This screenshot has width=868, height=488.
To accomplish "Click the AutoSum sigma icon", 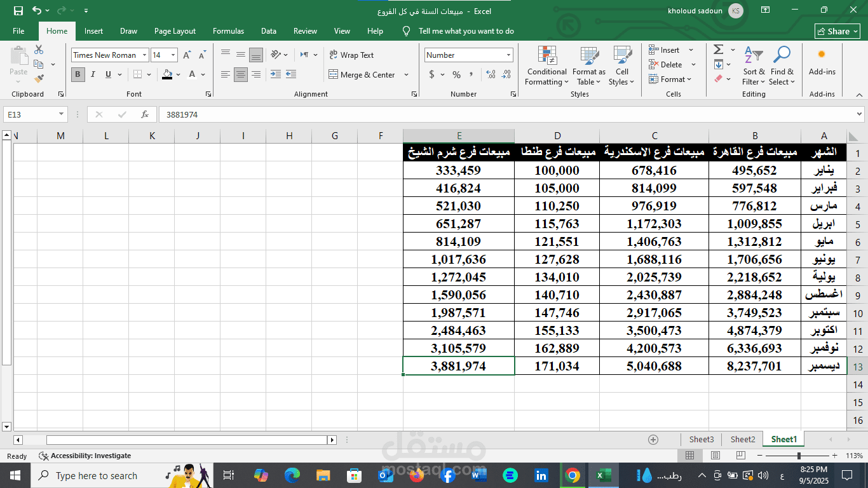I will point(719,50).
